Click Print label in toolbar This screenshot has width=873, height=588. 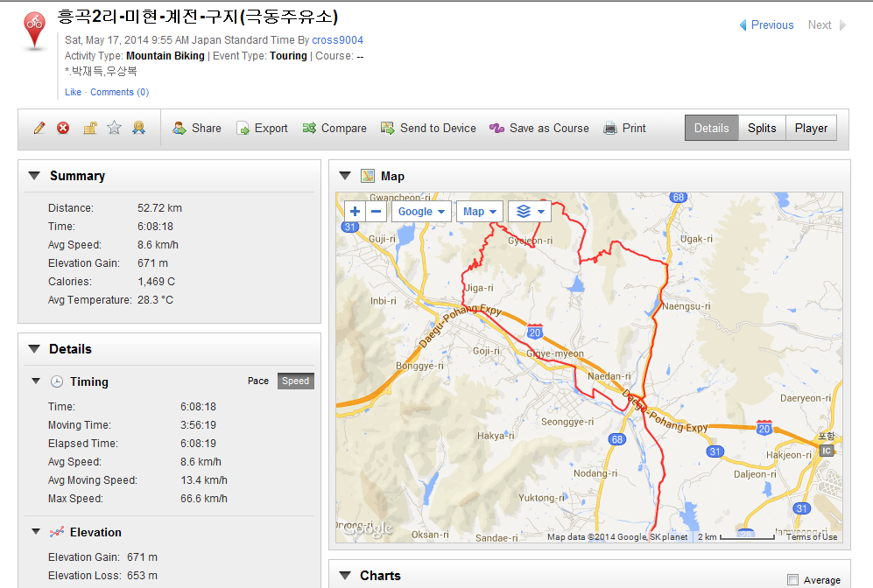[634, 128]
